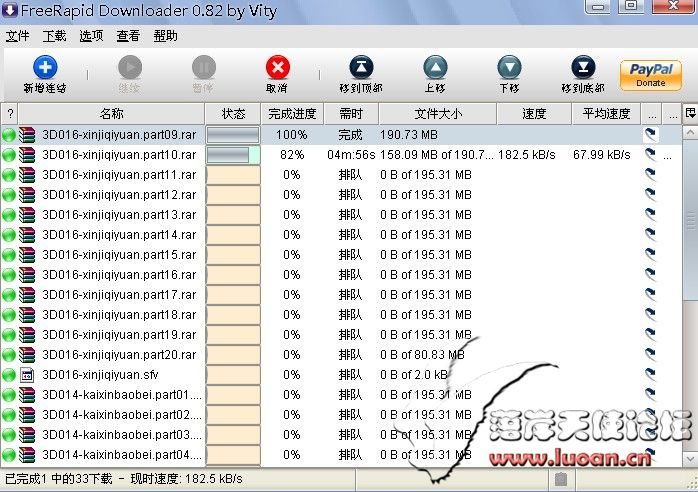Sort by the 平均速度 column header

(606, 114)
